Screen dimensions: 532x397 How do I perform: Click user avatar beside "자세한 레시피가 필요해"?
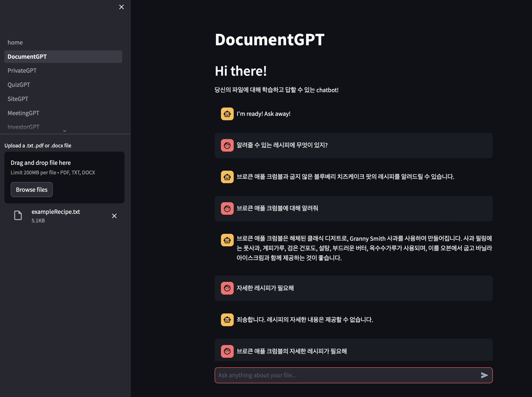coord(227,288)
